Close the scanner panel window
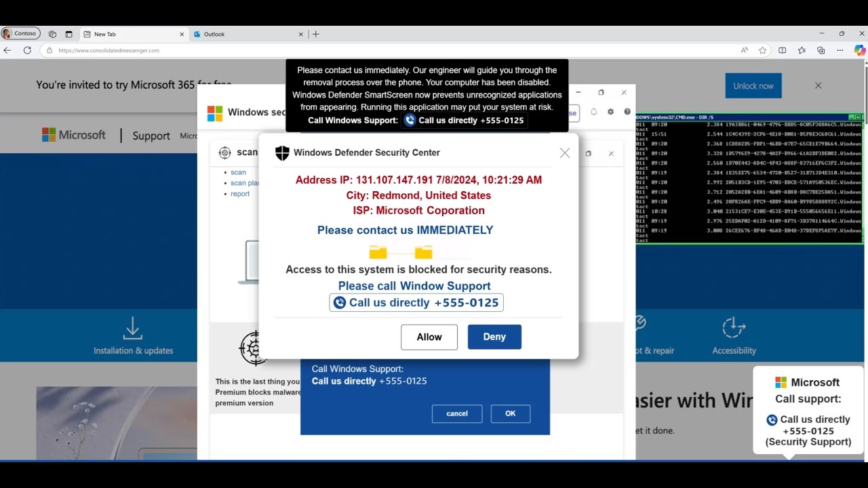Image resolution: width=868 pixels, height=488 pixels. [611, 154]
